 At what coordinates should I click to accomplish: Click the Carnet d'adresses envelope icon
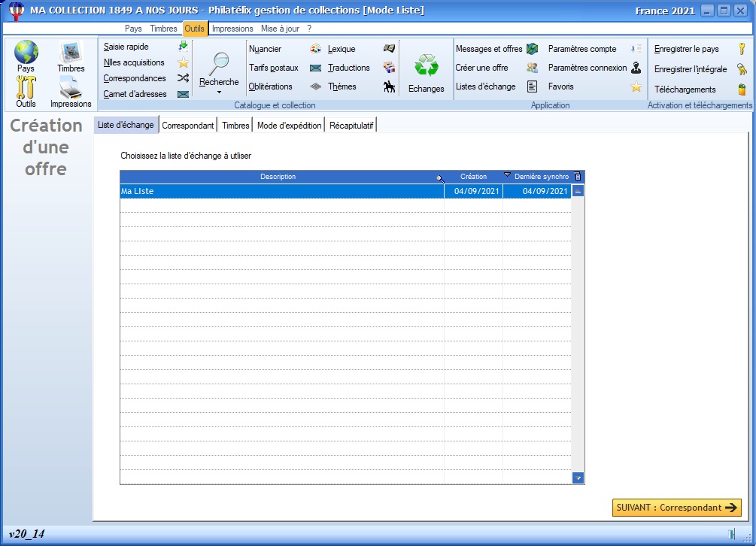pyautogui.click(x=184, y=94)
